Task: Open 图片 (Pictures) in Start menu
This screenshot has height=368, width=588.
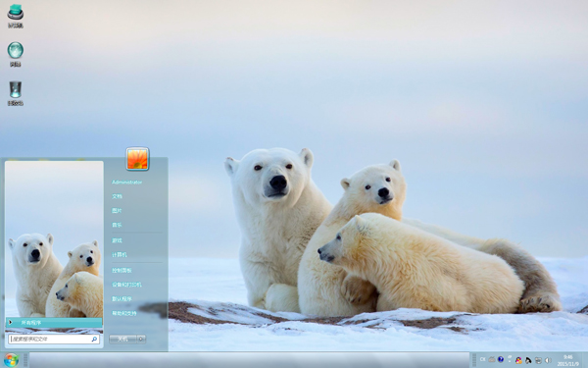Action: tap(117, 211)
